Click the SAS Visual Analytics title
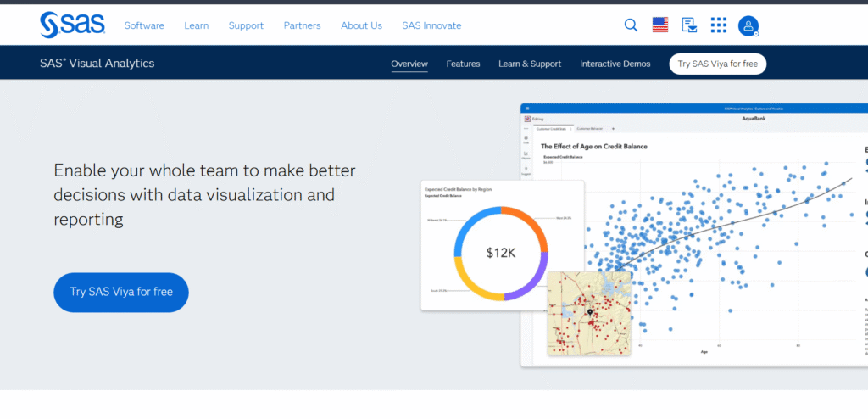This screenshot has height=419, width=868. 97,63
